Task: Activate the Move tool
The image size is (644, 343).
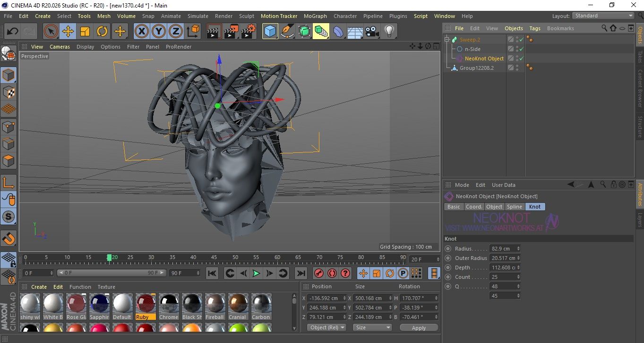Action: (68, 32)
